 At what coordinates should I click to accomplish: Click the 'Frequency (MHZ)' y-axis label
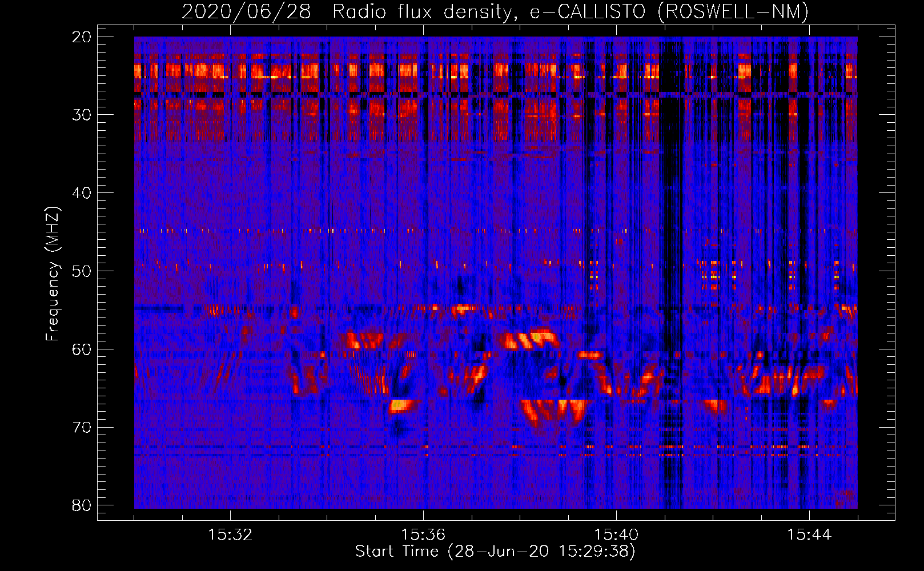click(x=53, y=274)
